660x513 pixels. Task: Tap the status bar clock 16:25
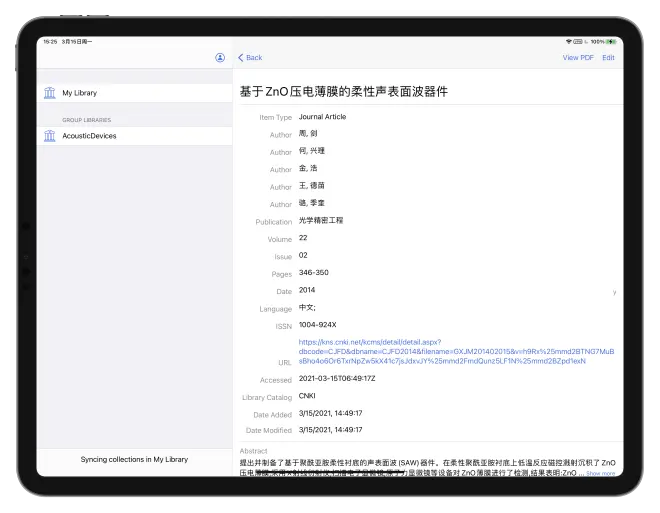pyautogui.click(x=50, y=42)
